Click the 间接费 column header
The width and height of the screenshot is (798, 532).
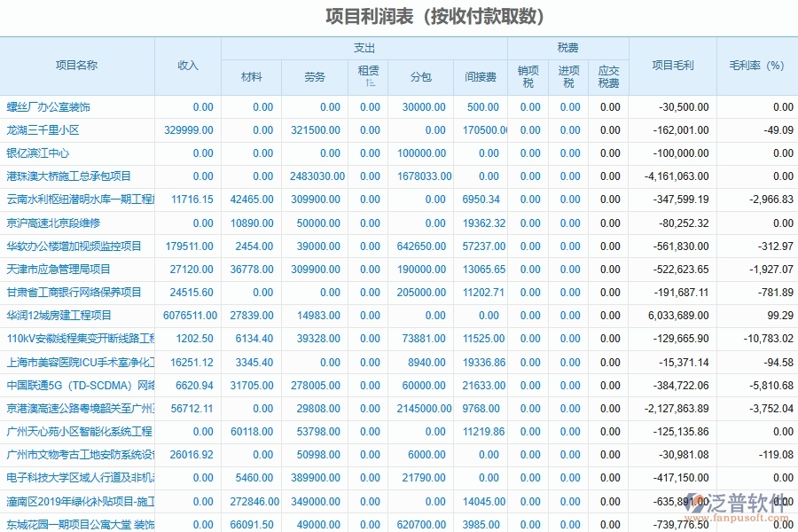pos(483,77)
